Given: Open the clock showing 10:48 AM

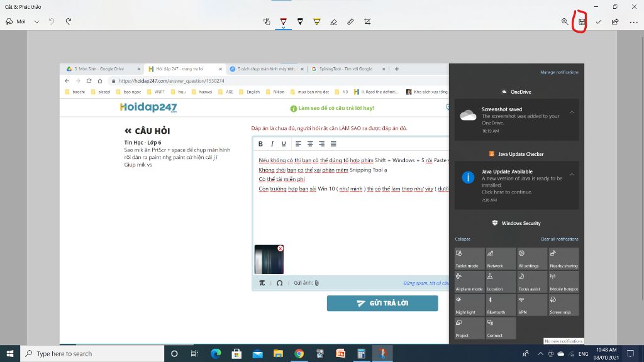Looking at the screenshot, I should tap(607, 353).
